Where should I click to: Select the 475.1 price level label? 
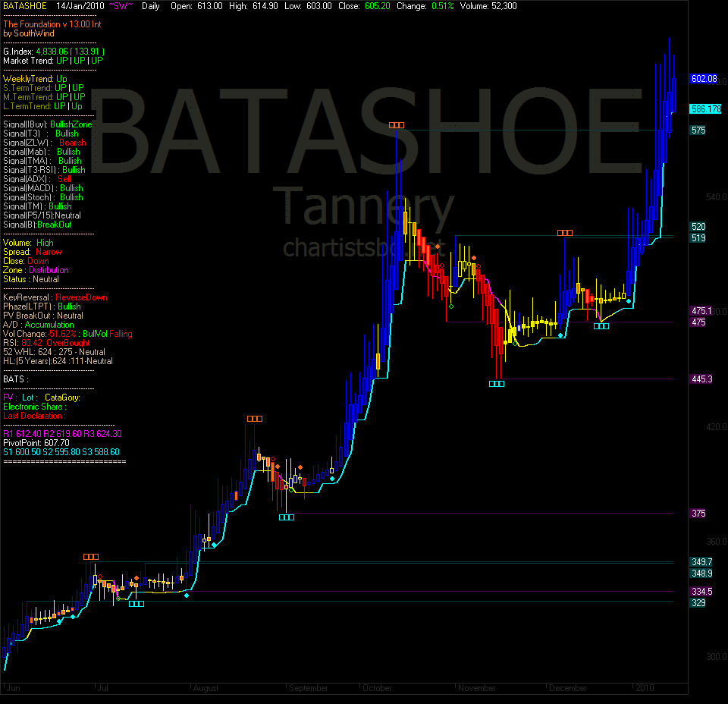click(701, 311)
